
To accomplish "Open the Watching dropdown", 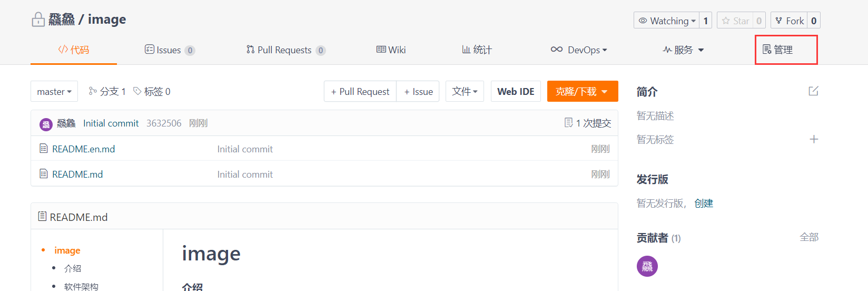I will tap(666, 21).
